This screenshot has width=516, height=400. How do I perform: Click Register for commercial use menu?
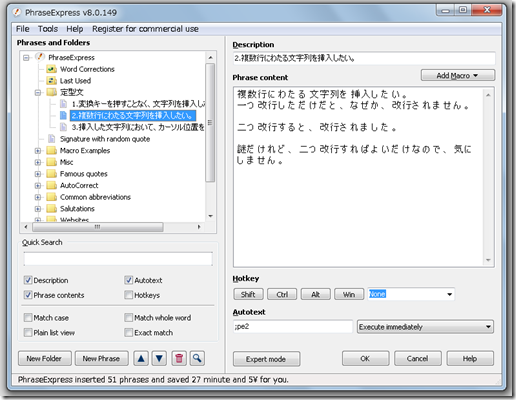pos(145,29)
